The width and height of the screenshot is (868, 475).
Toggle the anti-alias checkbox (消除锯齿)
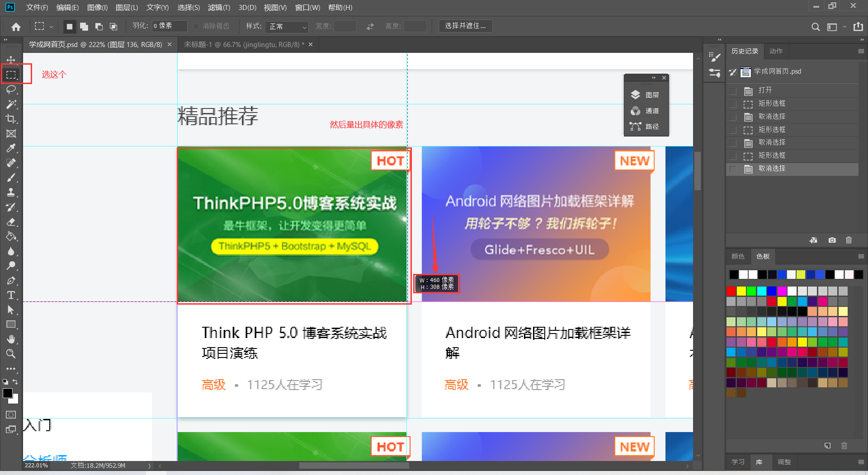pos(196,26)
